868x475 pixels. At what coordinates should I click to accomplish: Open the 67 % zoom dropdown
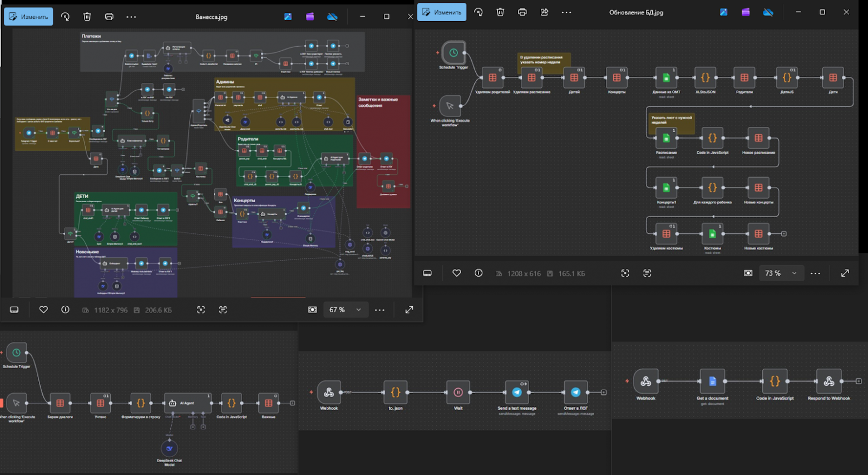358,310
